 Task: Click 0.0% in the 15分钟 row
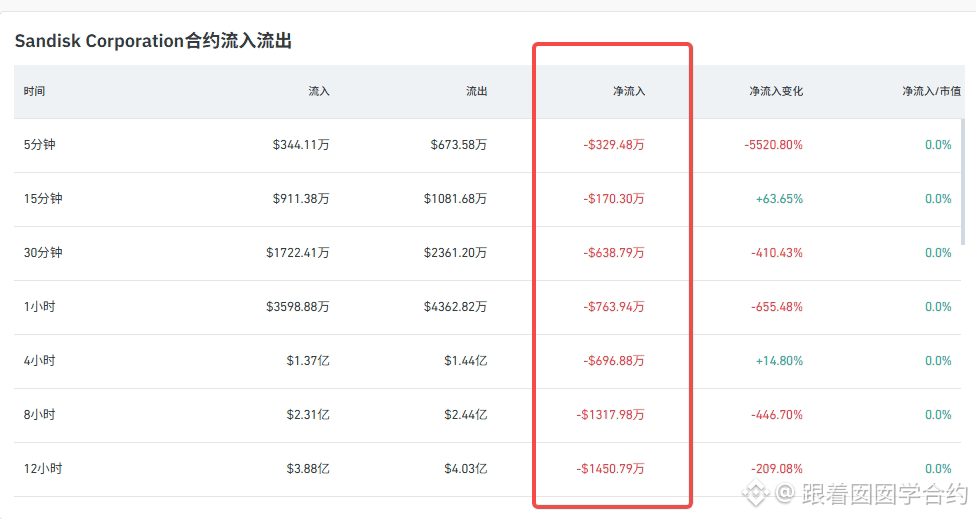click(x=938, y=199)
